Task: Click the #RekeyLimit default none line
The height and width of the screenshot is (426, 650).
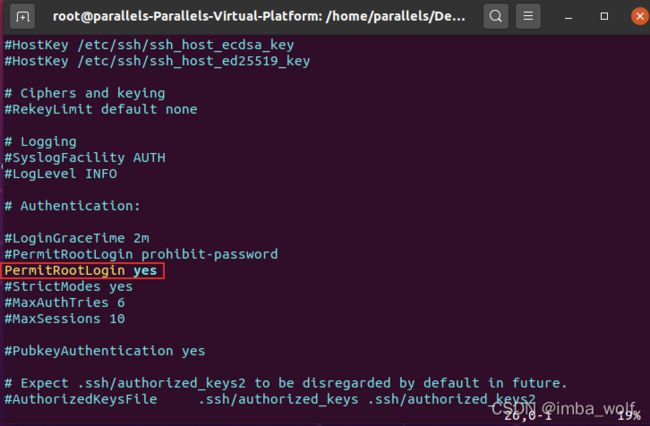Action: click(101, 109)
